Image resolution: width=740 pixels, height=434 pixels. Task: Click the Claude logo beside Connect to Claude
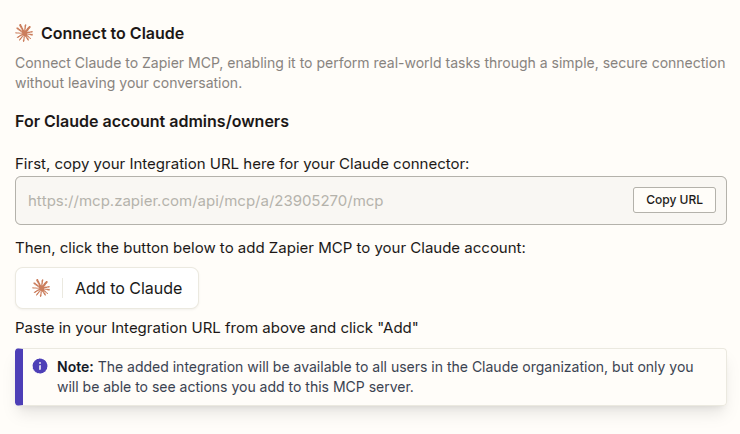tap(24, 33)
